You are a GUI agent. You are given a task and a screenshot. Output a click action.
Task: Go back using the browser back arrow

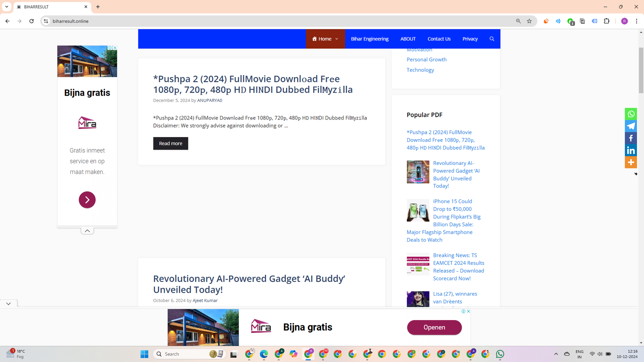pyautogui.click(x=7, y=21)
